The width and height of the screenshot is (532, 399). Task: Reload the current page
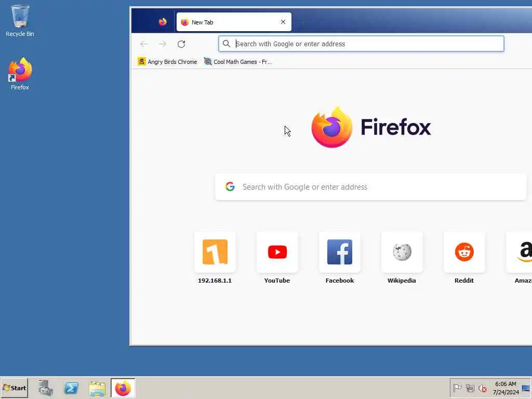[181, 44]
